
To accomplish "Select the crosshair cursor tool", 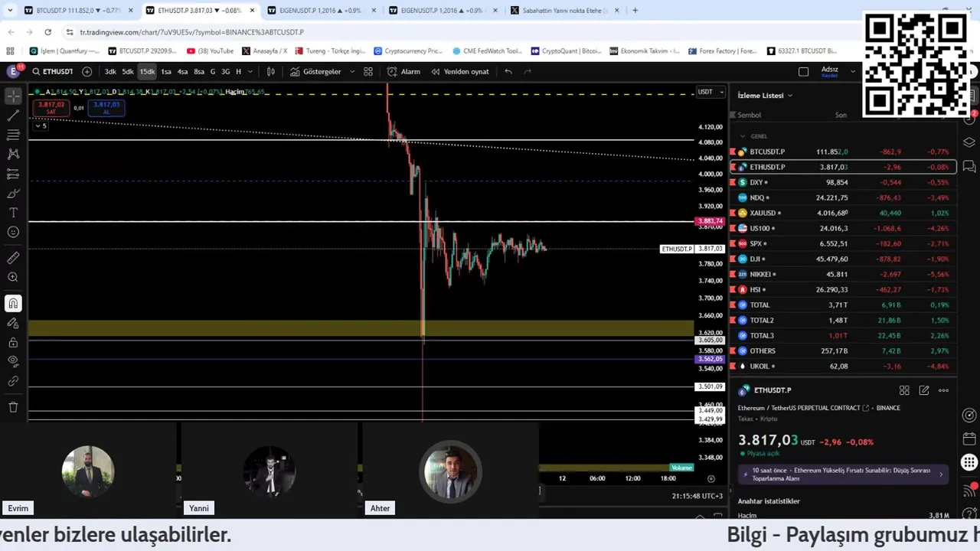I will click(13, 96).
